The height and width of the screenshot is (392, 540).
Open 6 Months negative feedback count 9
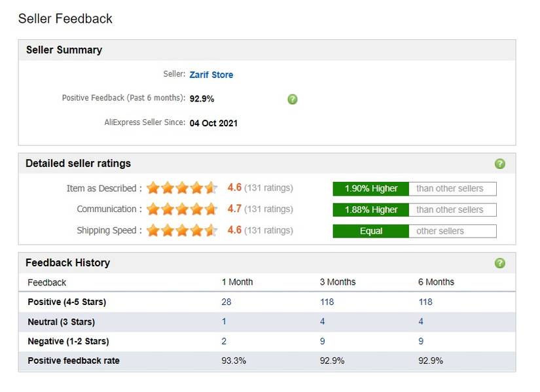pos(421,341)
